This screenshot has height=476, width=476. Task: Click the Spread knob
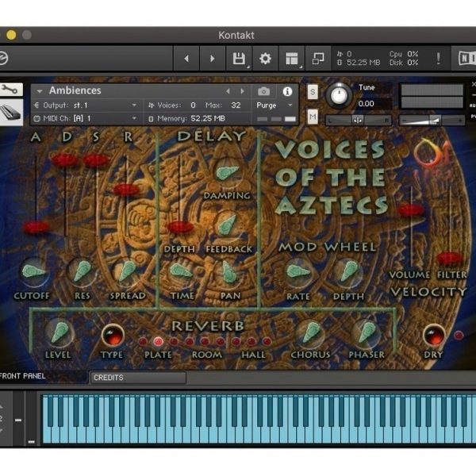(127, 271)
